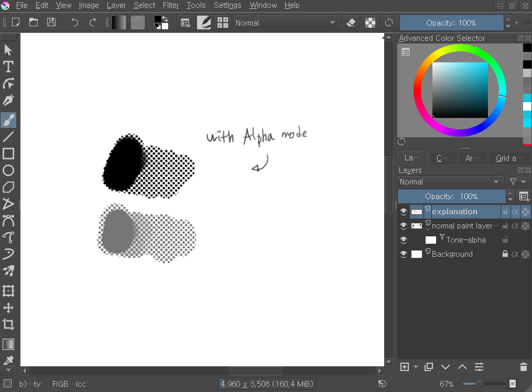Select the normal paint layer
Screen dimensions: 532x392
click(x=464, y=226)
